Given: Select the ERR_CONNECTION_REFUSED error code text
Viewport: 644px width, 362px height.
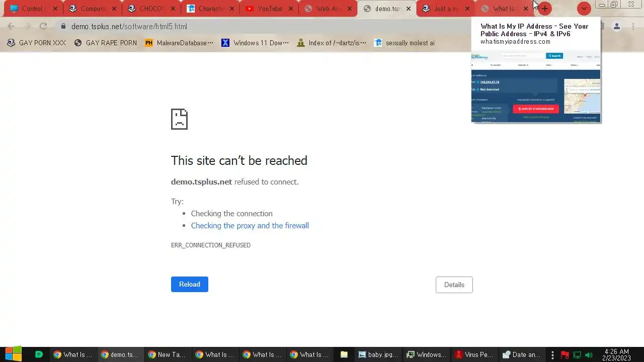Looking at the screenshot, I should (211, 245).
